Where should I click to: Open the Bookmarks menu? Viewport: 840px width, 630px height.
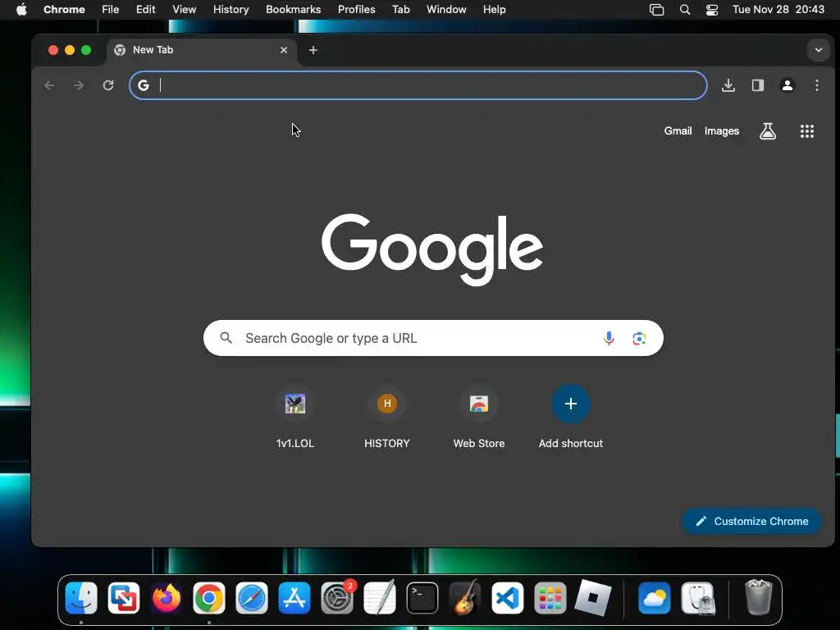pyautogui.click(x=293, y=9)
